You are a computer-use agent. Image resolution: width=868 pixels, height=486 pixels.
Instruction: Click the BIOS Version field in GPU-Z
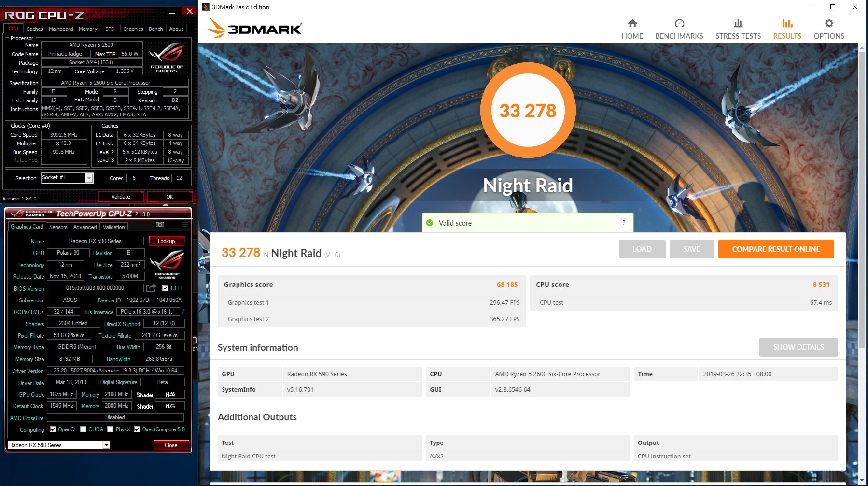coord(95,288)
